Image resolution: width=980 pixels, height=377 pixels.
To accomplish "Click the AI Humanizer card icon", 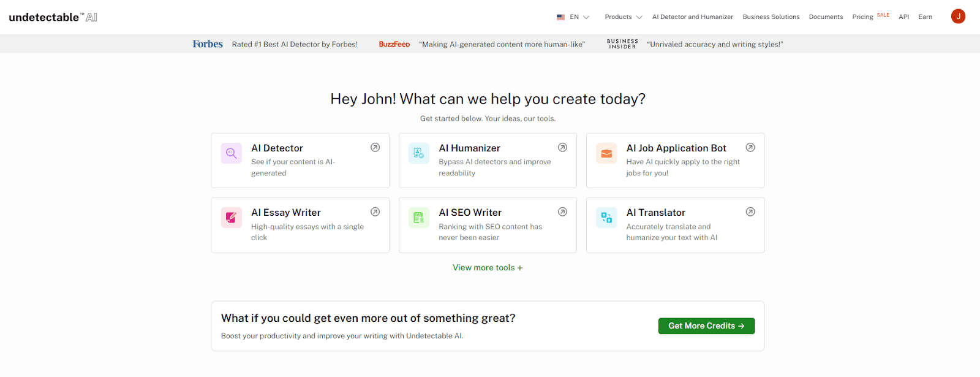I will coord(419,153).
